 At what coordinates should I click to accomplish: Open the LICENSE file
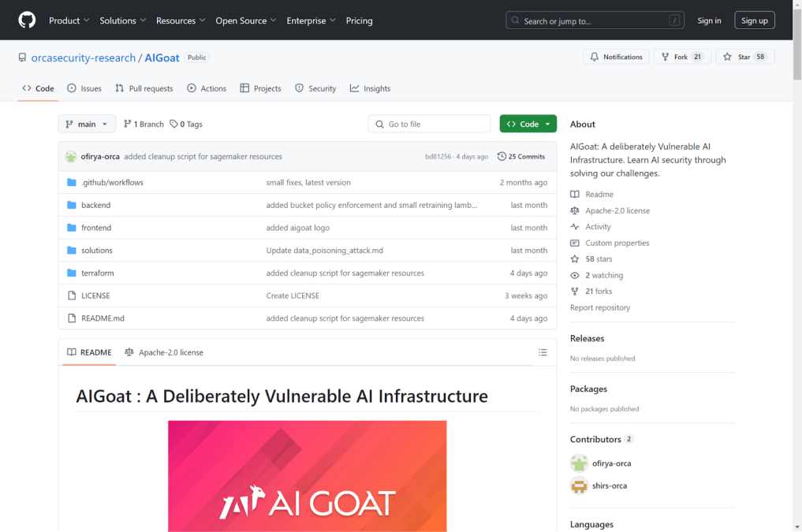95,296
